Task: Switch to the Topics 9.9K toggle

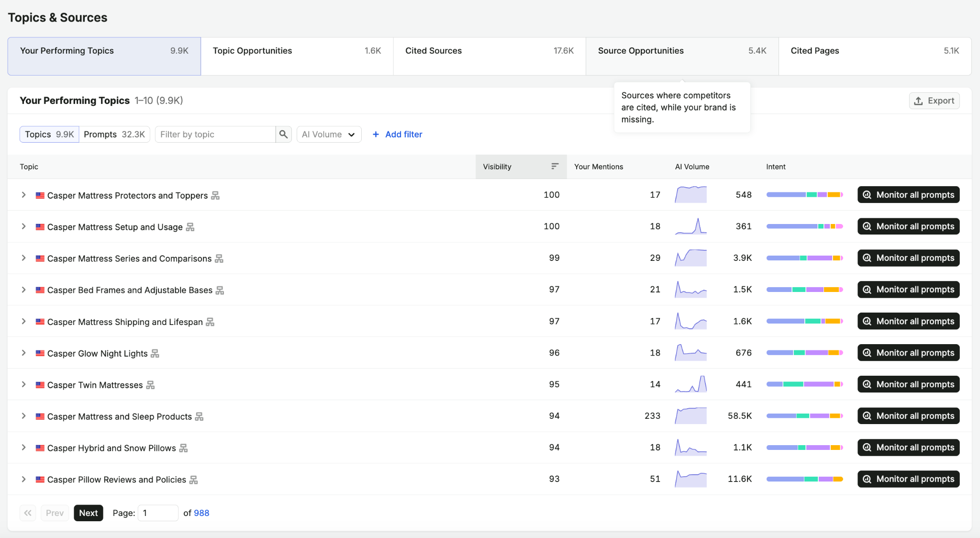Action: (x=49, y=134)
